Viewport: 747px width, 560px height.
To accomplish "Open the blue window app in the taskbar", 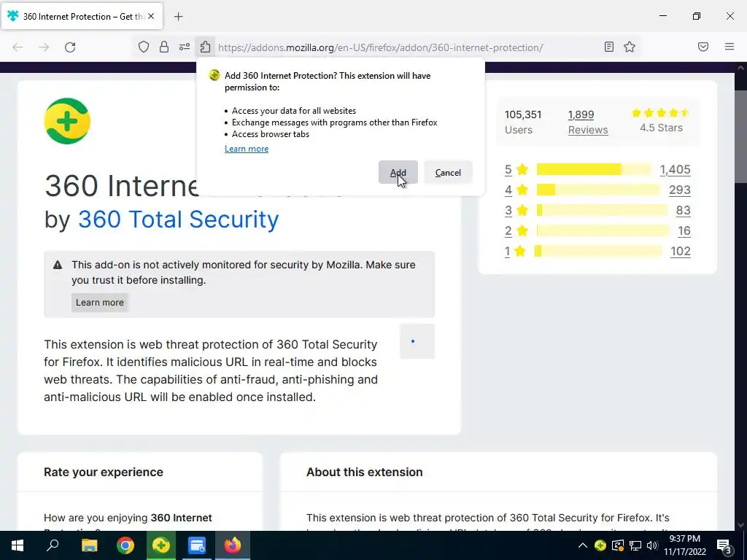I will (197, 545).
